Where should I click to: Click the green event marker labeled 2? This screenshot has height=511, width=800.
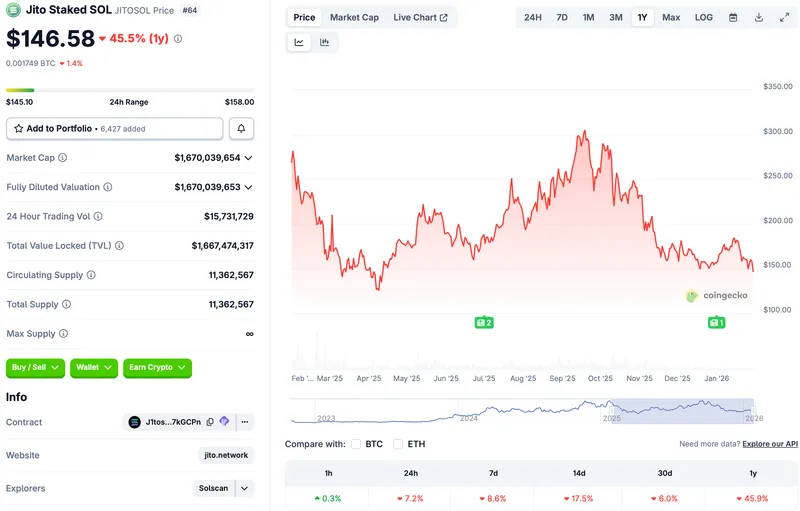coord(484,323)
